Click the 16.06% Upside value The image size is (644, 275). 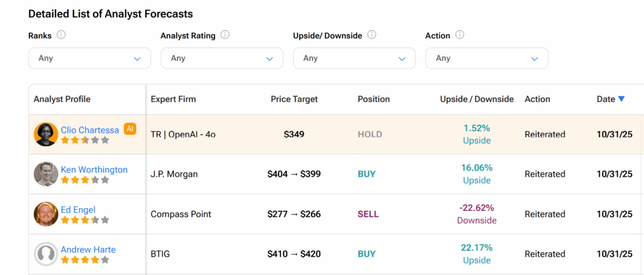point(477,174)
